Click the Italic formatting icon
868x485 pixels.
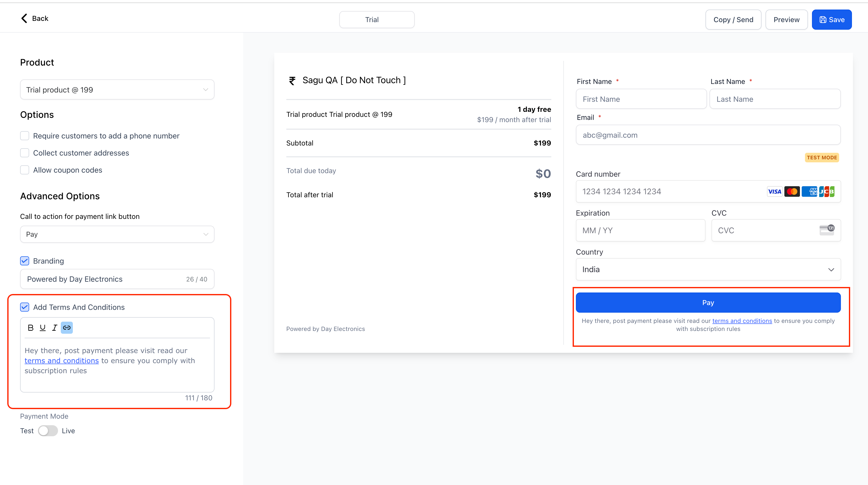(x=54, y=327)
